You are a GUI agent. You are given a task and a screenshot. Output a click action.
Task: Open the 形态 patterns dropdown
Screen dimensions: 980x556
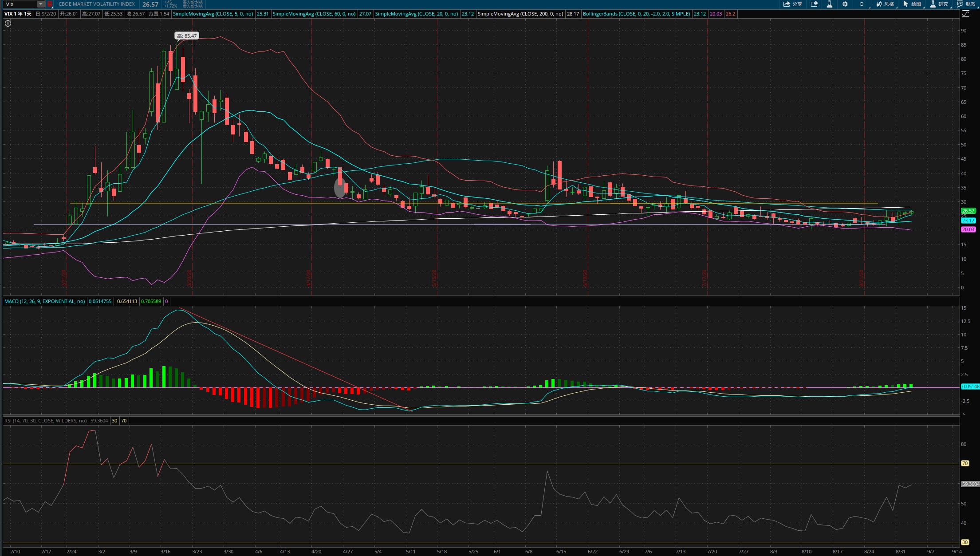[x=966, y=4]
